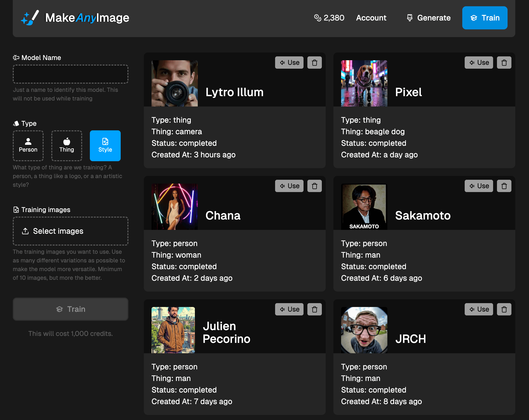The image size is (529, 420).
Task: Use the Lytro Illum model
Action: click(289, 63)
